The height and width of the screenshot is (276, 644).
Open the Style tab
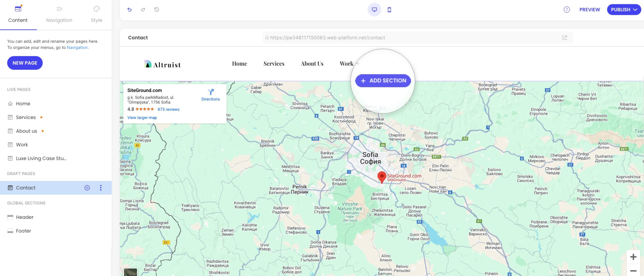click(x=97, y=14)
